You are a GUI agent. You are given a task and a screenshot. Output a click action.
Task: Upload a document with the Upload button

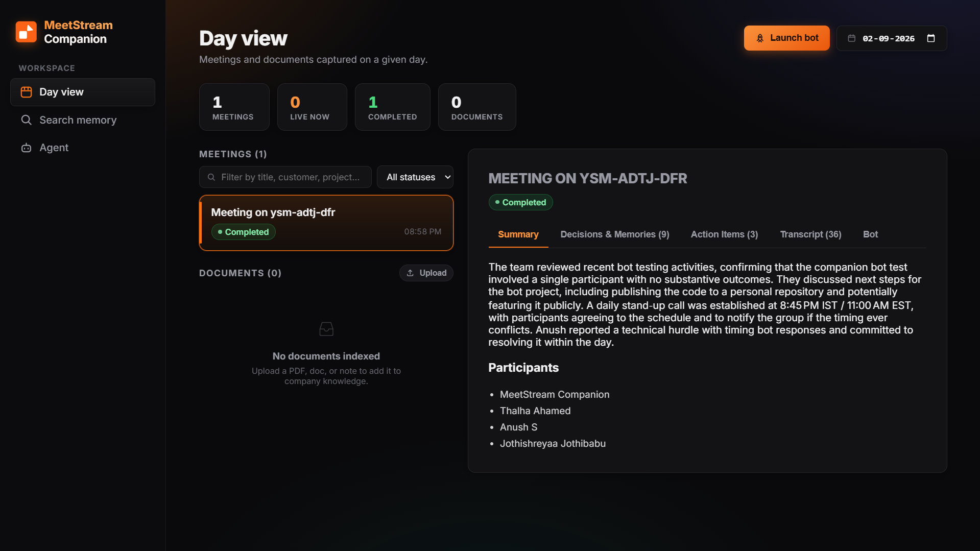pyautogui.click(x=426, y=273)
